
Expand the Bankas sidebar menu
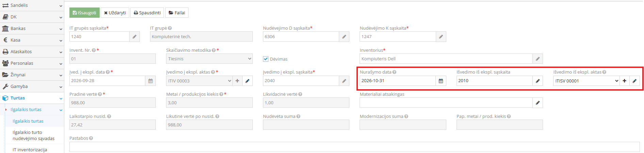[x=32, y=28]
